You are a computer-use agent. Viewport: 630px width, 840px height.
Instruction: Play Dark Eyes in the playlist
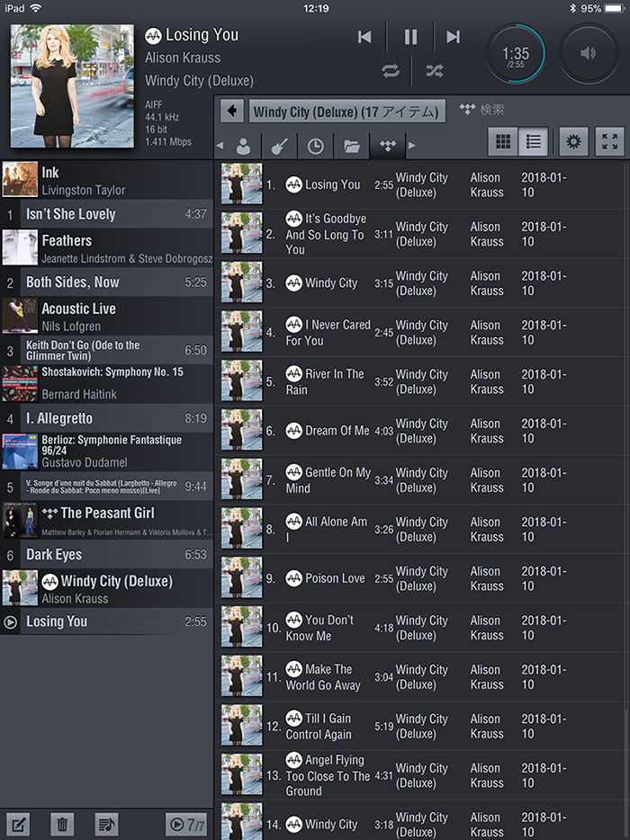[107, 555]
